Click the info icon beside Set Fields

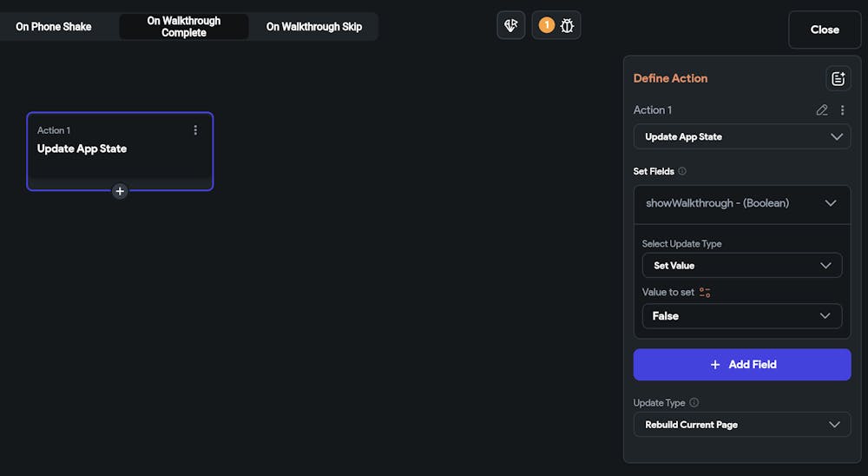[682, 172]
